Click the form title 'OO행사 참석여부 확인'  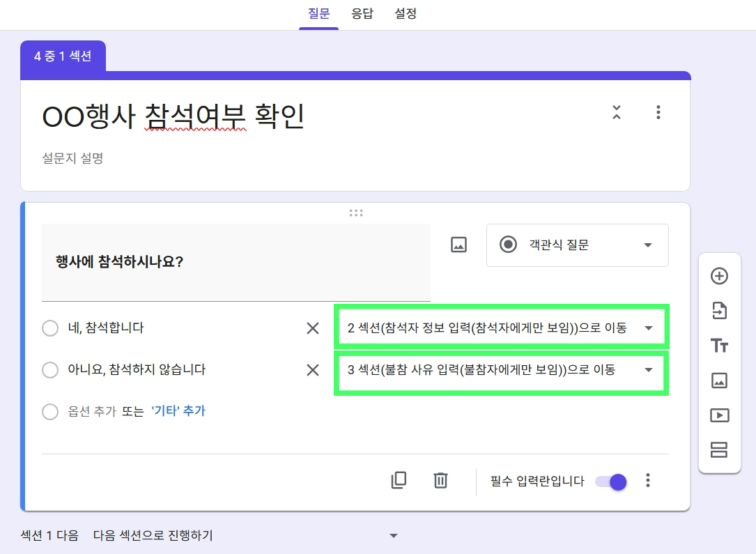coord(173,116)
